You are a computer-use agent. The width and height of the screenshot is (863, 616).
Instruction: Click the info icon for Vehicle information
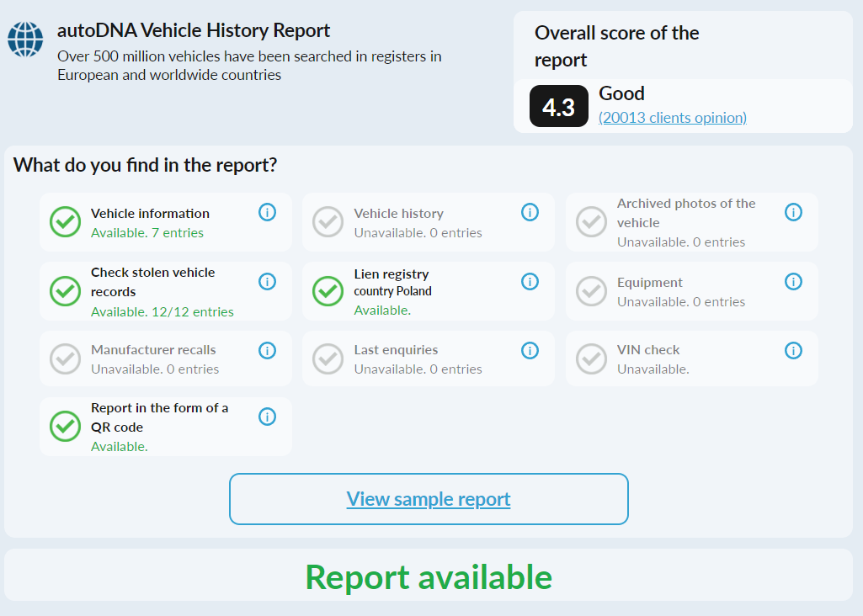(x=267, y=212)
